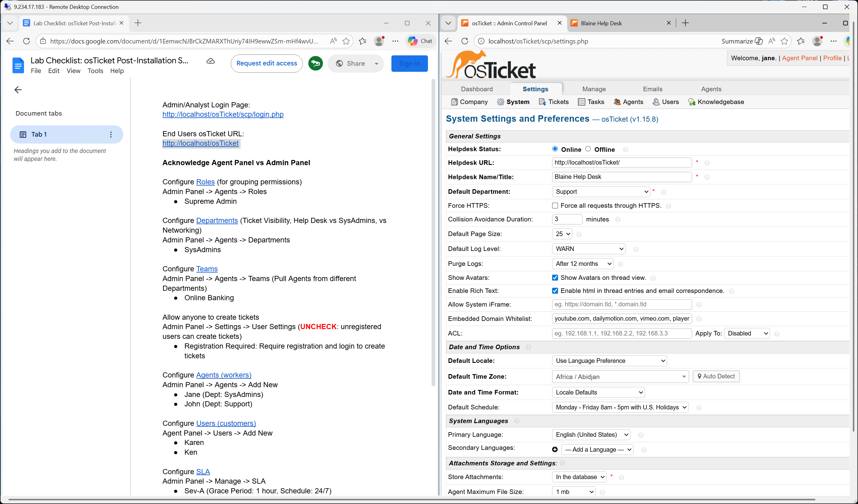Click the Helpdesk Name/Title input field
Screen dimensions: 858x504
pos(622,177)
